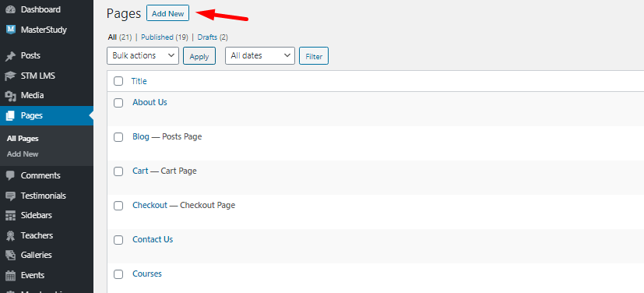
Task: Sort by the Title column header
Action: click(139, 81)
